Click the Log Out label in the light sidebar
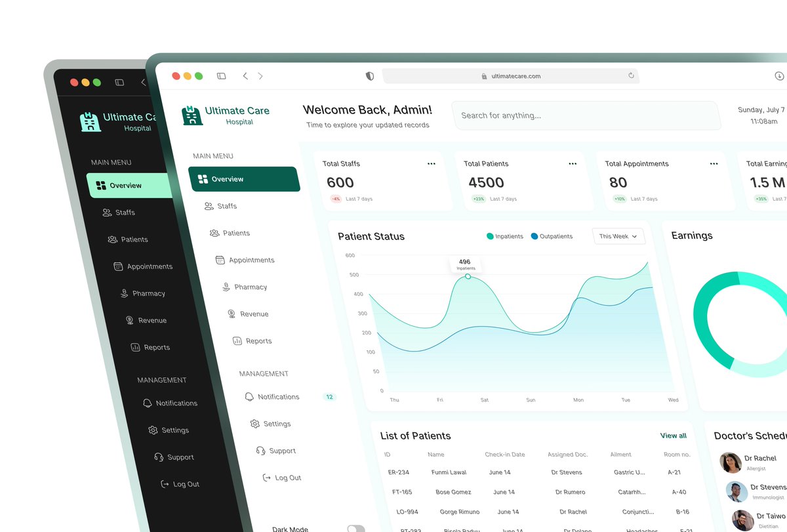787x532 pixels. 288,478
